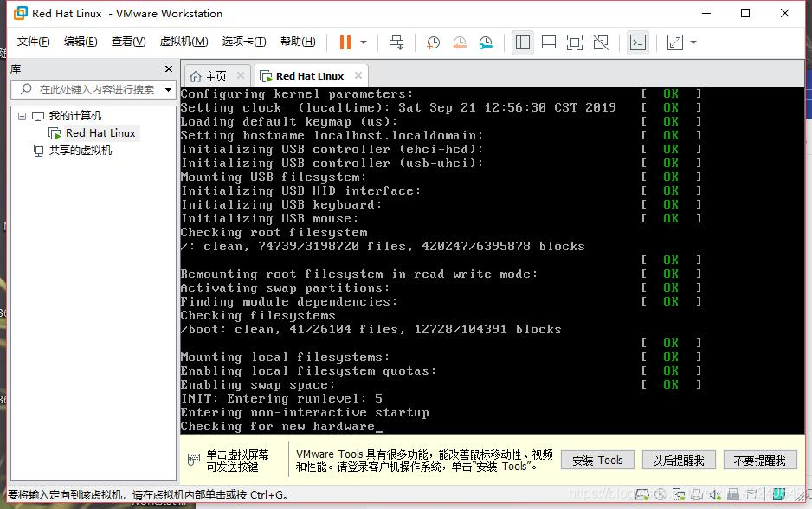The image size is (812, 509).
Task: Click the pause virtual machine icon
Action: click(345, 42)
